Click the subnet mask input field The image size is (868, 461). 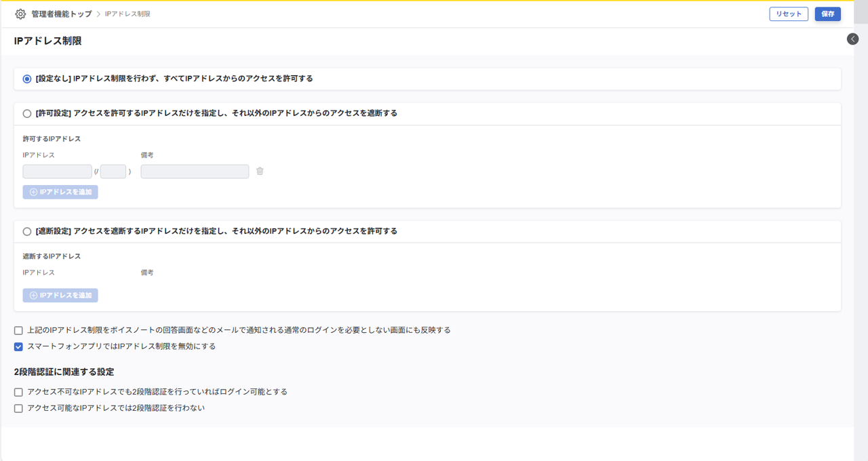(x=113, y=172)
